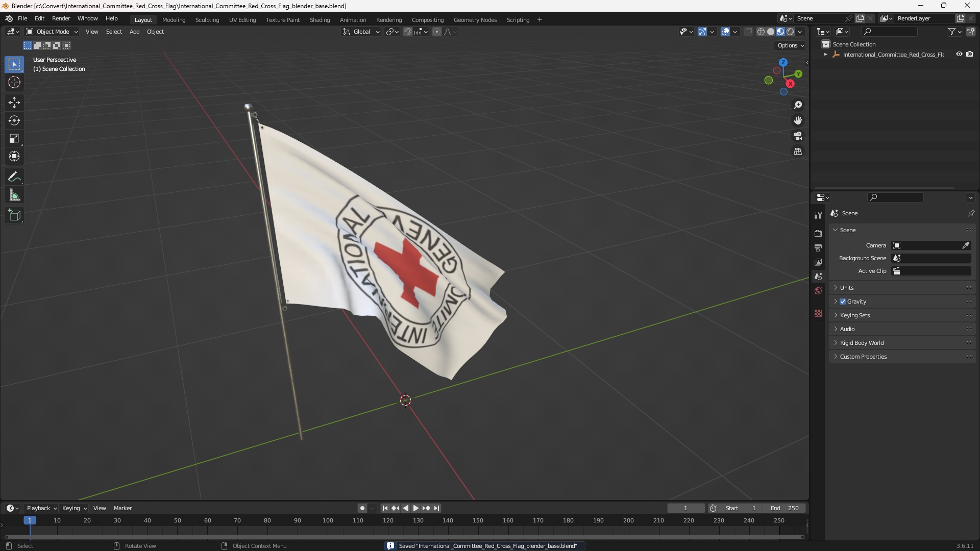Select the Annotate tool
The height and width of the screenshot is (551, 980).
[14, 177]
